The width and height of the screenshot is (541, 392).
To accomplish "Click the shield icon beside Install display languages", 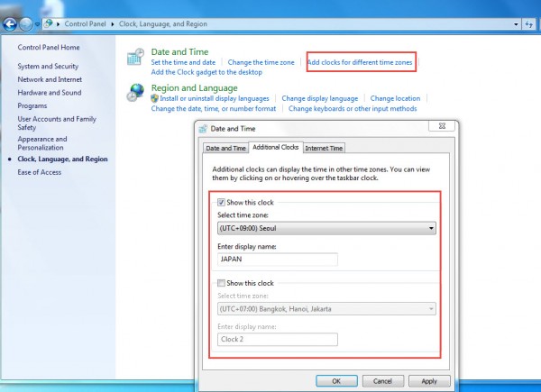I will (x=154, y=98).
